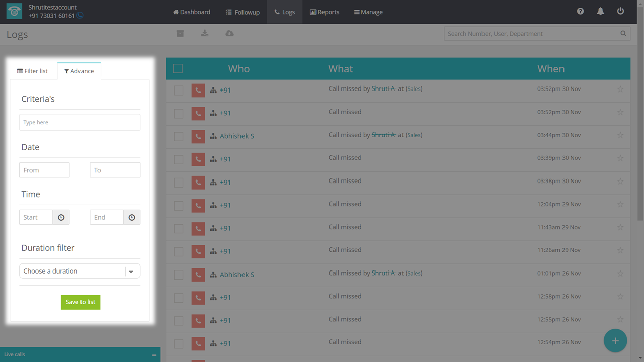Toggle the select-all checkbox in header

click(178, 68)
